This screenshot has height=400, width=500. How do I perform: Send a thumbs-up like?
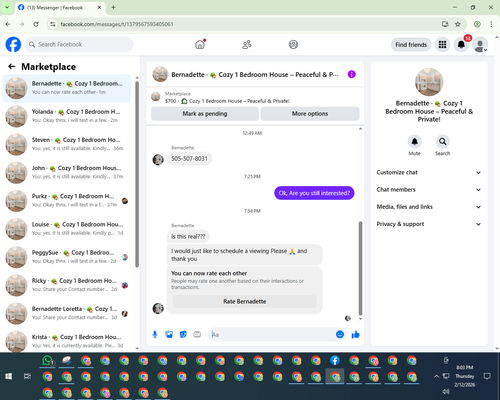click(356, 334)
